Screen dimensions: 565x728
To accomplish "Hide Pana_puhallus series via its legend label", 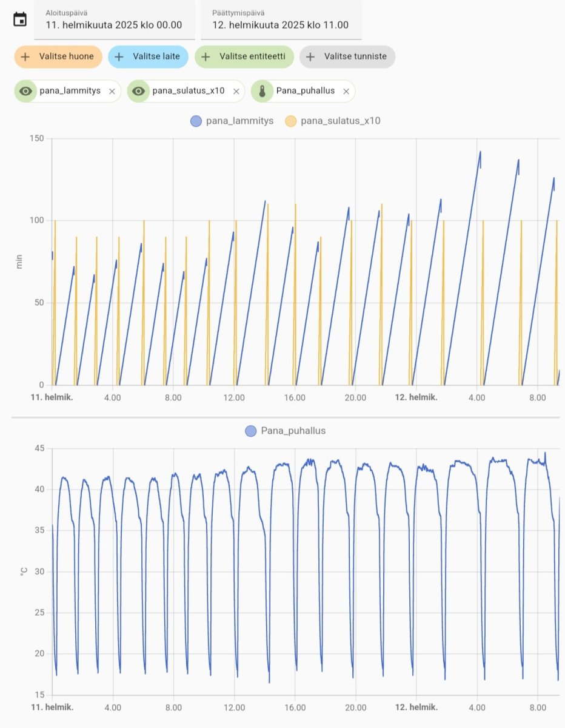I will click(x=293, y=431).
